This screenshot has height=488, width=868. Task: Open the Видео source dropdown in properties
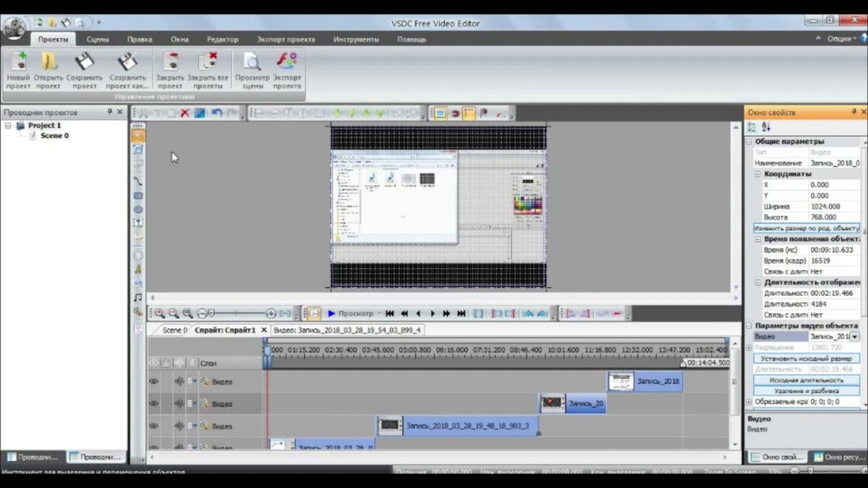tap(854, 337)
